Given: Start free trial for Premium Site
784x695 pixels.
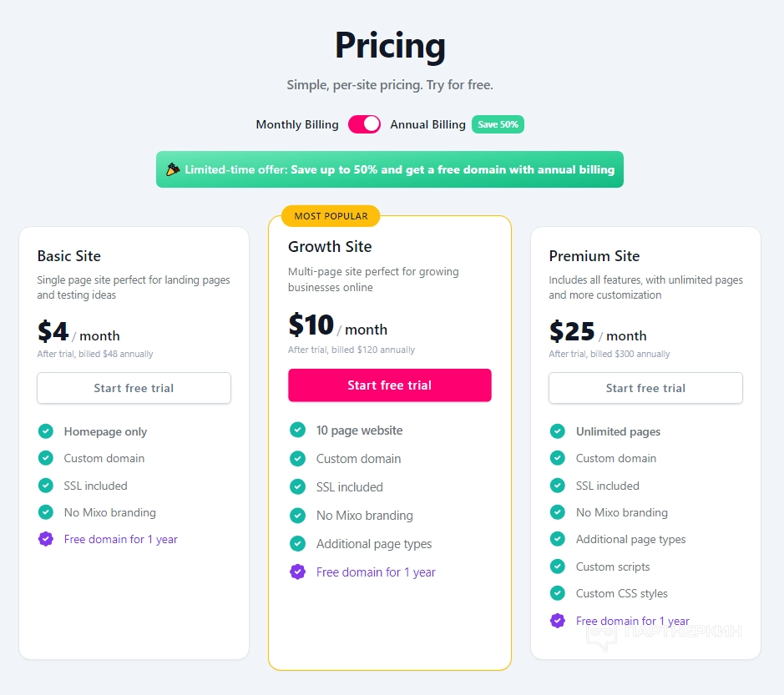Looking at the screenshot, I should pos(645,388).
